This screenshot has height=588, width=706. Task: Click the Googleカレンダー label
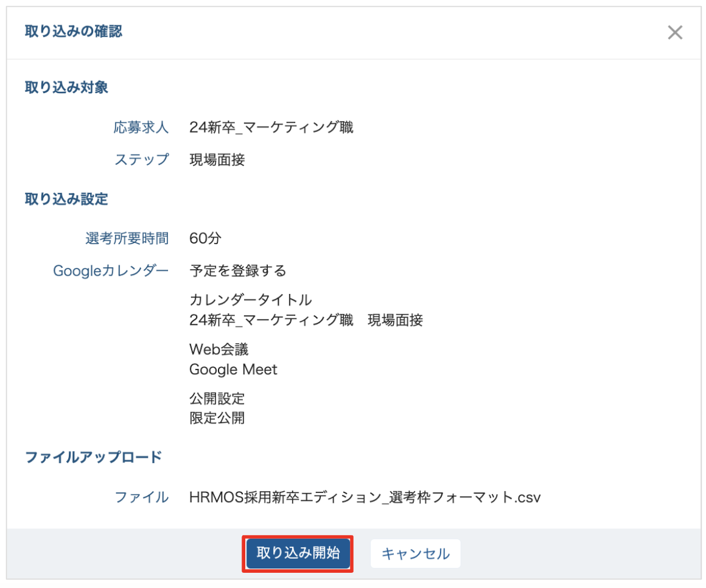coord(110,271)
